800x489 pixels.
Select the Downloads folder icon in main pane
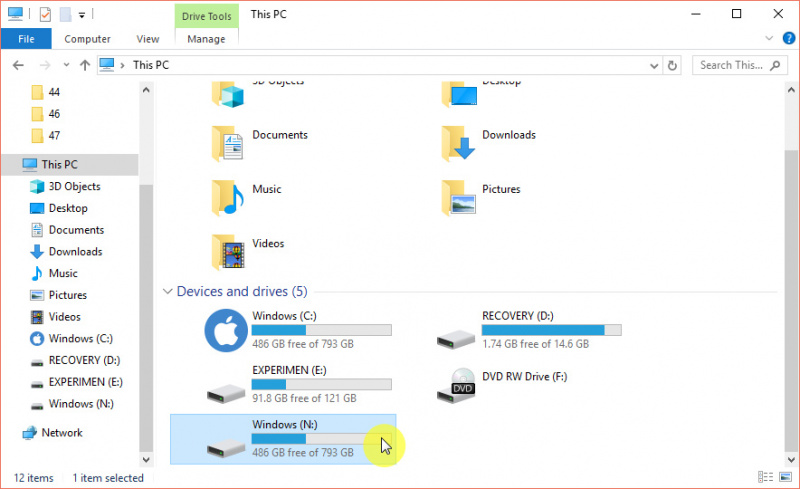coord(458,143)
